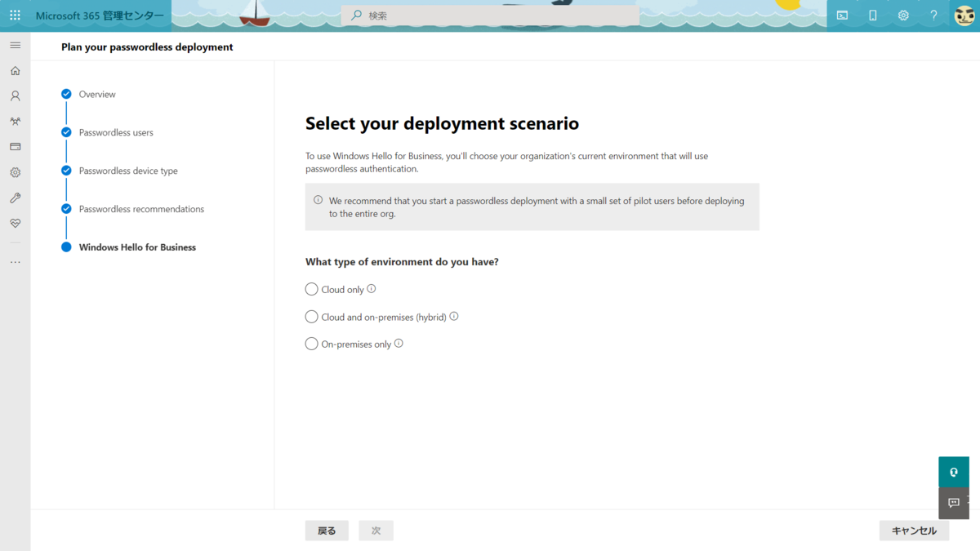Viewport: 980px width, 551px height.
Task: Open settings gear in top header
Action: coord(903,16)
